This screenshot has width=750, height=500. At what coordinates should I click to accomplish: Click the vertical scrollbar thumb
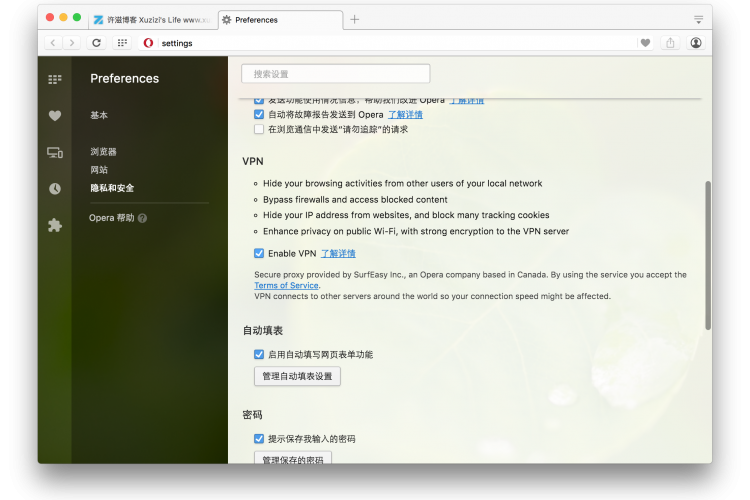click(x=708, y=255)
